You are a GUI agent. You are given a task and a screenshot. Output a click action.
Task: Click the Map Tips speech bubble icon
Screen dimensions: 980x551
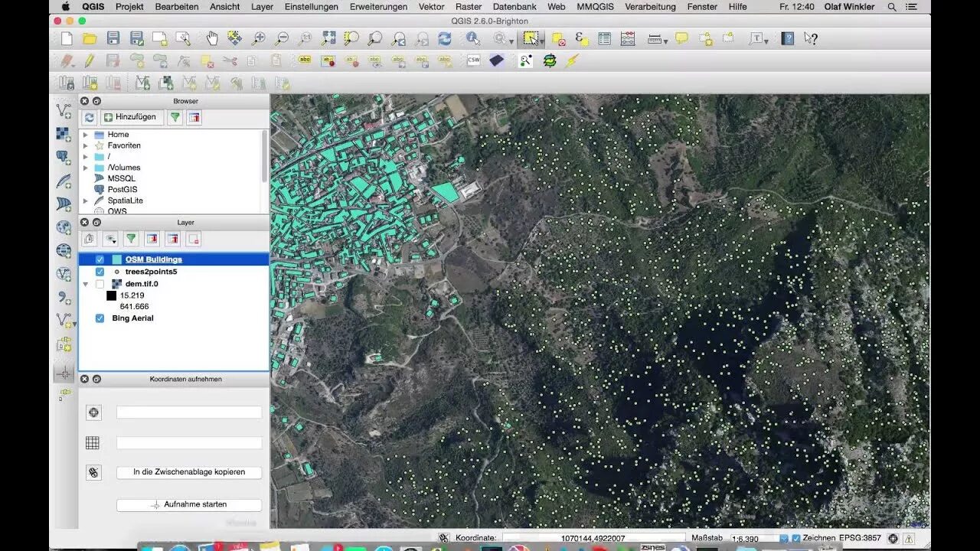pos(681,38)
